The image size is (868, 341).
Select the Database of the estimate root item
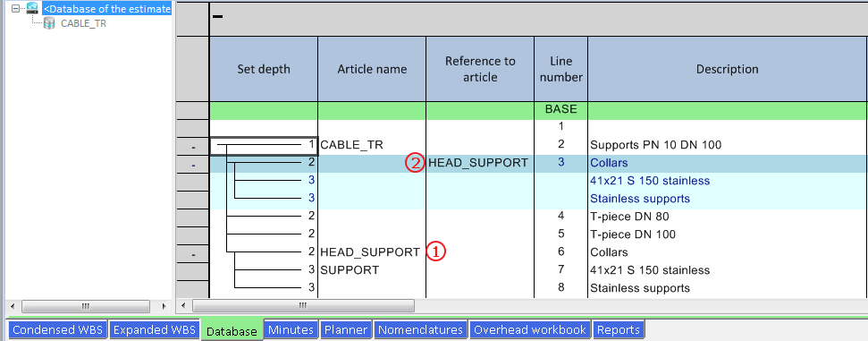(x=107, y=8)
